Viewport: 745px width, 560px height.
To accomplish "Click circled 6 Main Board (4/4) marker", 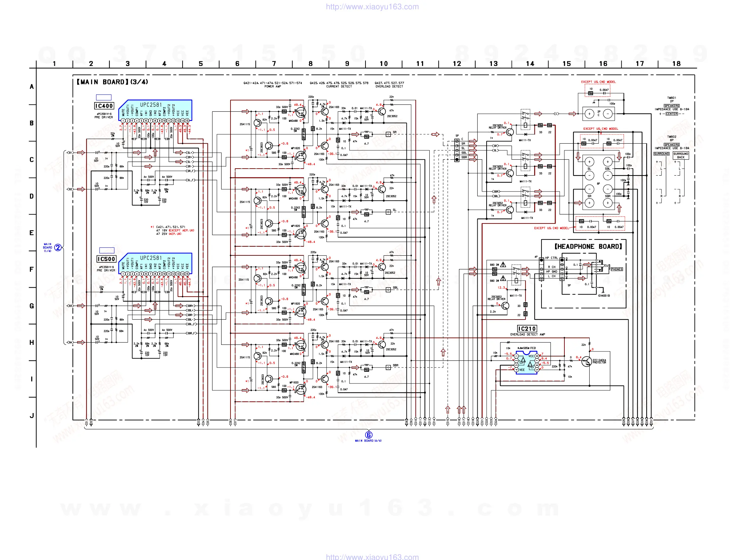I will point(369,435).
